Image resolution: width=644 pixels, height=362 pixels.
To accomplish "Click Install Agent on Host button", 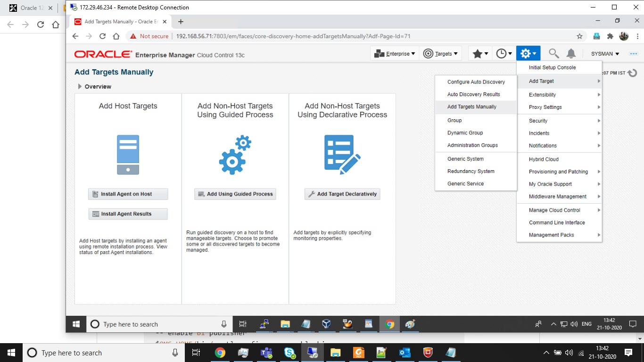I will click(128, 194).
